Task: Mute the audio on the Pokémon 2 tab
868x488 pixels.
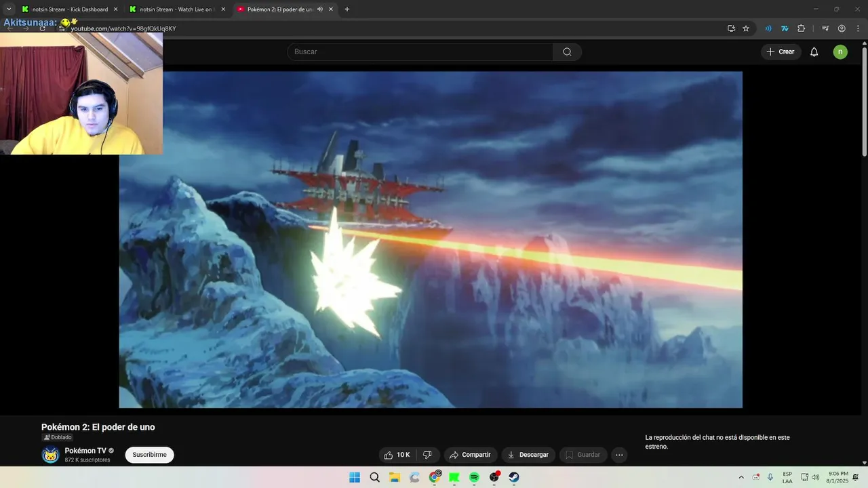Action: pyautogui.click(x=320, y=9)
